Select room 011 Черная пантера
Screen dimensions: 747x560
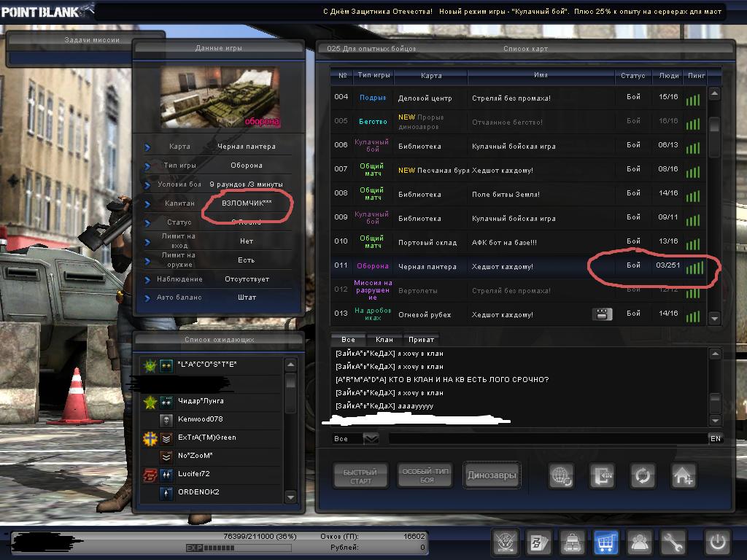519,266
